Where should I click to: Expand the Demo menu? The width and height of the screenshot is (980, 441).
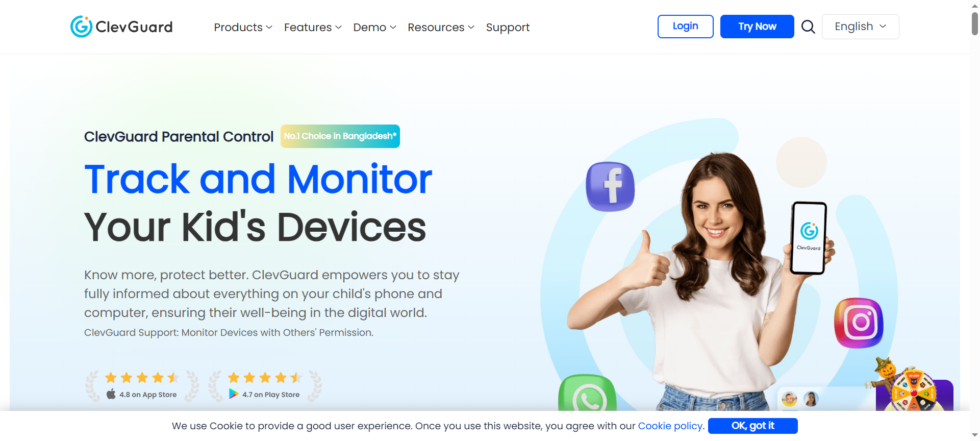pyautogui.click(x=374, y=27)
